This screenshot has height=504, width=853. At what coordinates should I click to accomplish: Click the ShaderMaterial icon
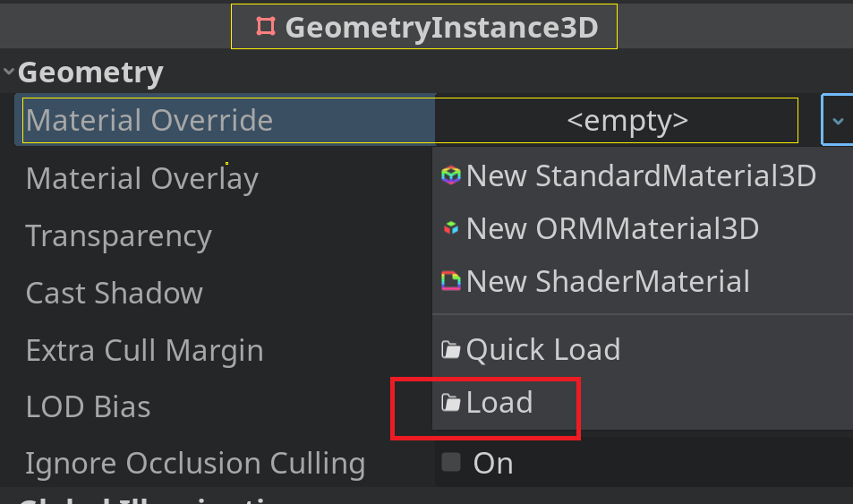(451, 282)
